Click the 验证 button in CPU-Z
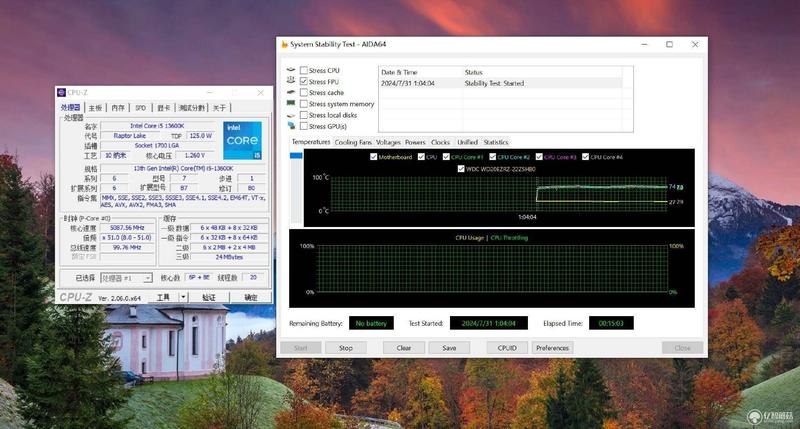800x429 pixels. (209, 297)
